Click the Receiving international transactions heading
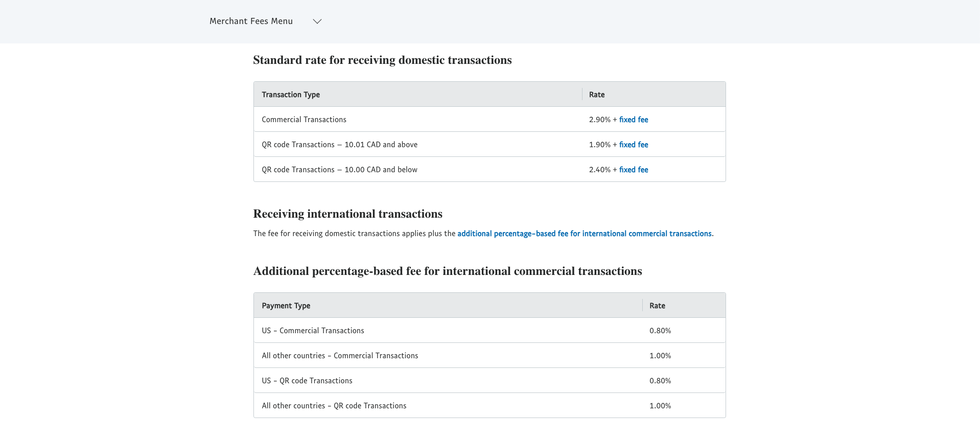The height and width of the screenshot is (440, 980). click(347, 214)
